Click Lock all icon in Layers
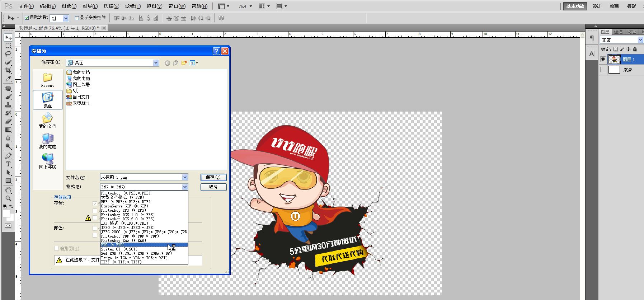 click(x=635, y=49)
